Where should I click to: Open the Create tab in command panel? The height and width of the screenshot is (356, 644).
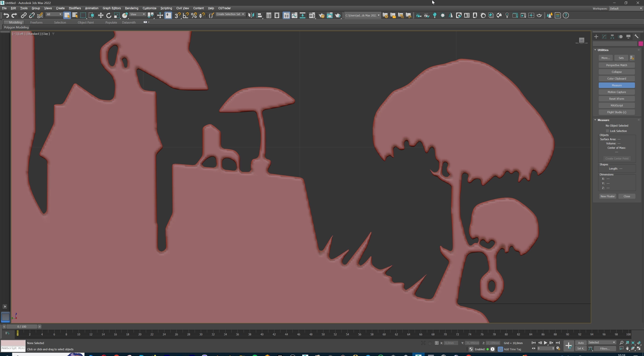[x=596, y=37]
